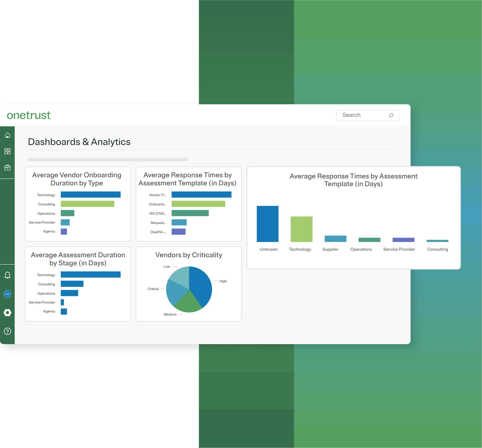Click the briefcase icon in sidebar
Screen dimensions: 482x448
coord(7,167)
